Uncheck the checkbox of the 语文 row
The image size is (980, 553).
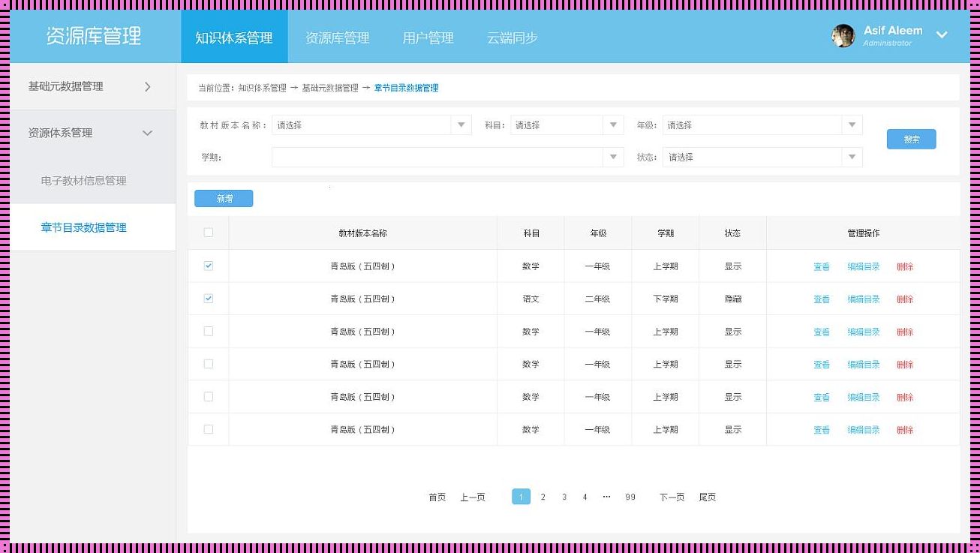pyautogui.click(x=209, y=298)
